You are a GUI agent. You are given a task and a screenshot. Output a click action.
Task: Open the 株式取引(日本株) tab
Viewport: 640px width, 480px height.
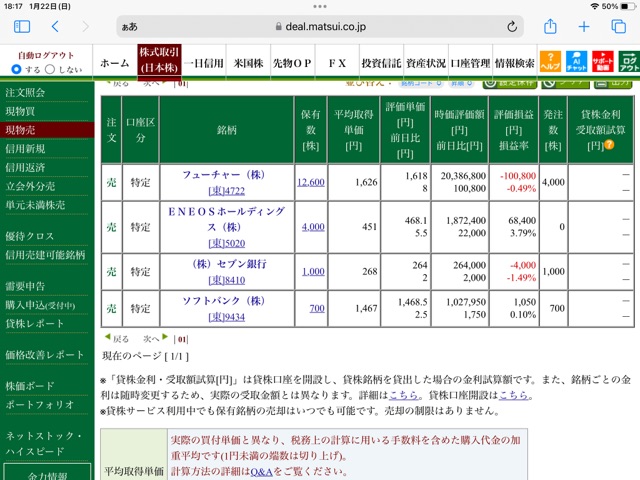tap(159, 59)
